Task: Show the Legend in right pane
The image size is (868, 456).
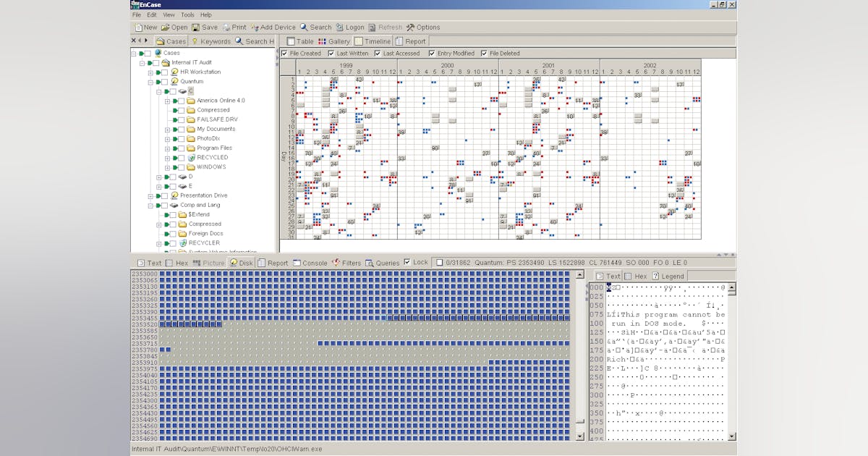Action: (655, 276)
